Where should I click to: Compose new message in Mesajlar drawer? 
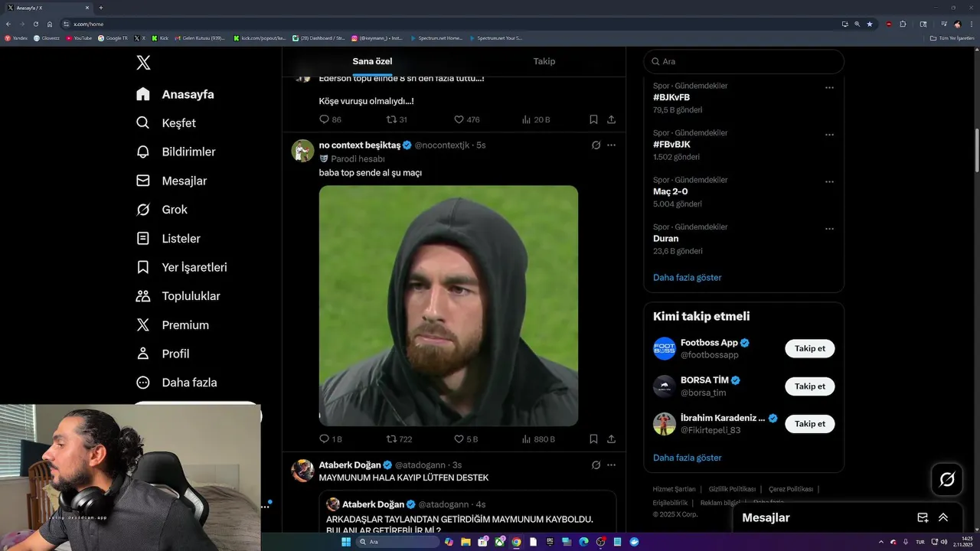(x=923, y=517)
